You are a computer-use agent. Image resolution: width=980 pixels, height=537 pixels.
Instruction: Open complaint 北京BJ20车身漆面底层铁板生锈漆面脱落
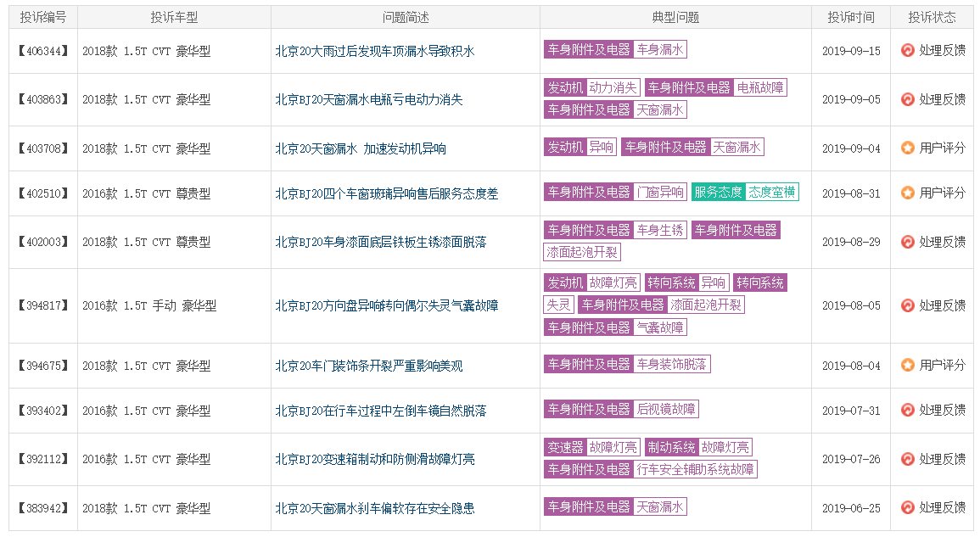pos(380,242)
